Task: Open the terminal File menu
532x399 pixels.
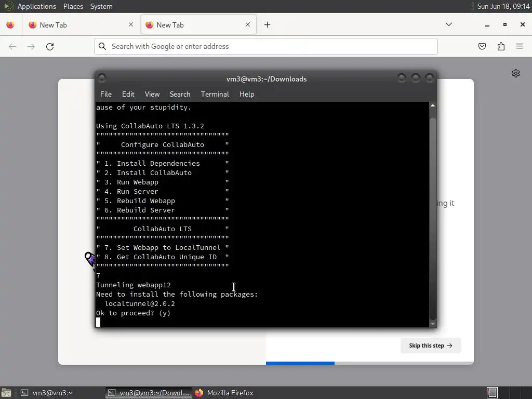Action: point(106,95)
